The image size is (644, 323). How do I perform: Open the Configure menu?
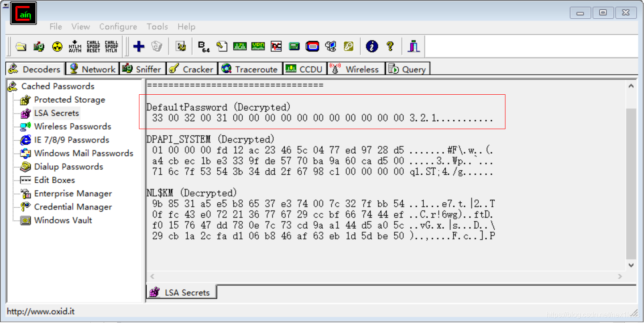pyautogui.click(x=118, y=27)
